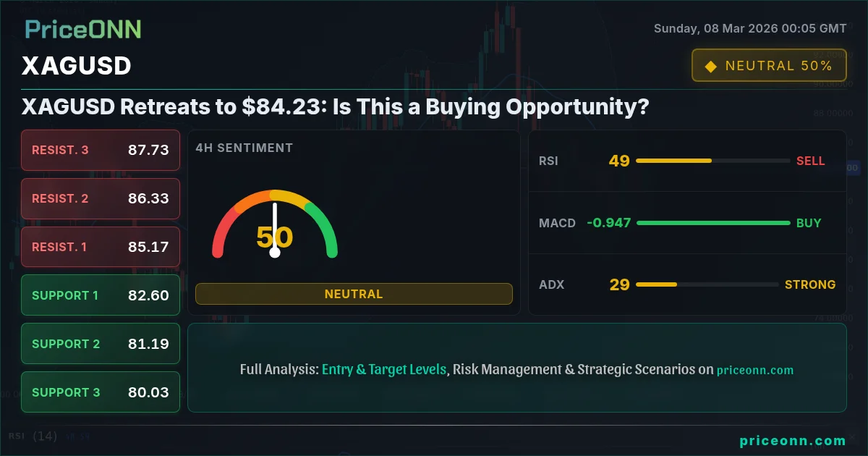Click the RSI (14) label at the bottom
The width and height of the screenshot is (868, 456).
pos(33,436)
